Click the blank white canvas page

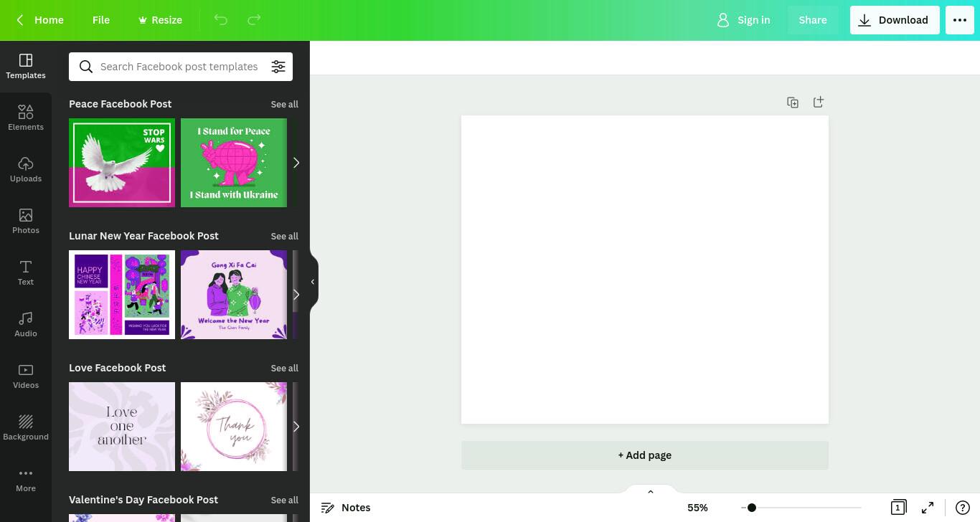coord(645,270)
